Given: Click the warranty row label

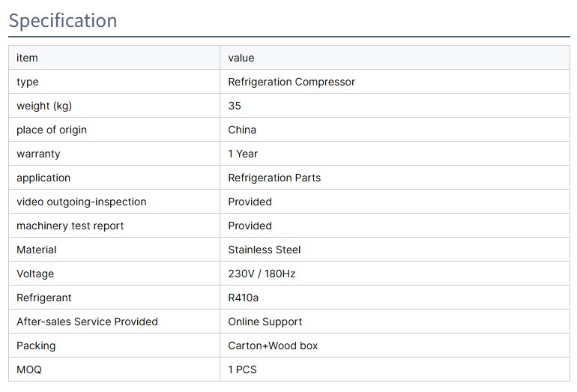Looking at the screenshot, I should coord(38,154).
